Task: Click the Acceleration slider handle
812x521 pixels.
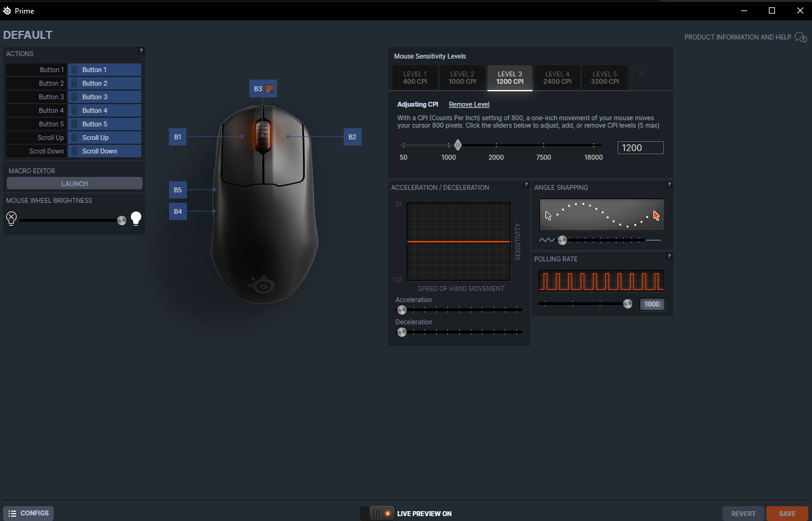Action: (x=402, y=310)
